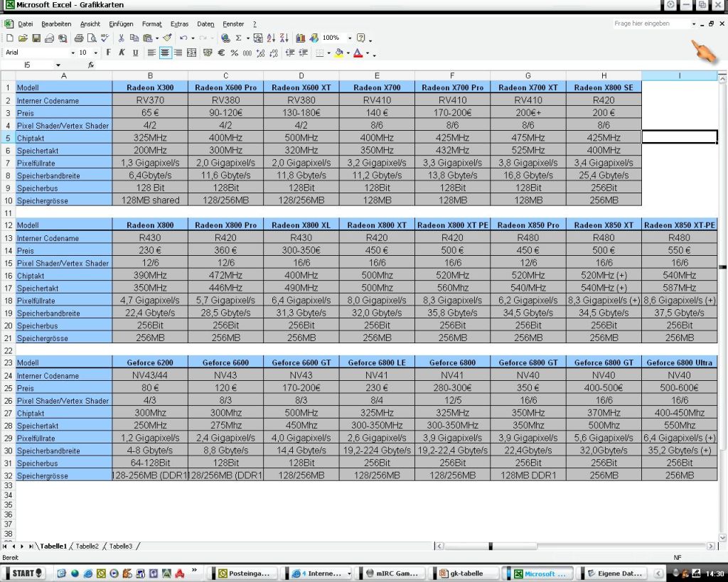Paste clipboard contents
The image size is (728, 582).
tap(148, 38)
